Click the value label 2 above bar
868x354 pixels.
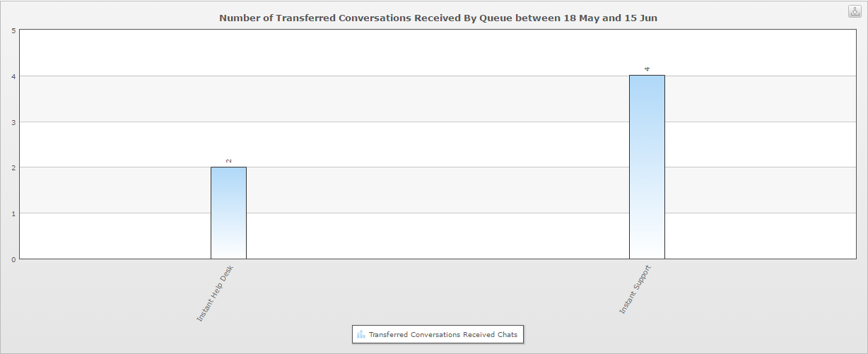(x=229, y=160)
